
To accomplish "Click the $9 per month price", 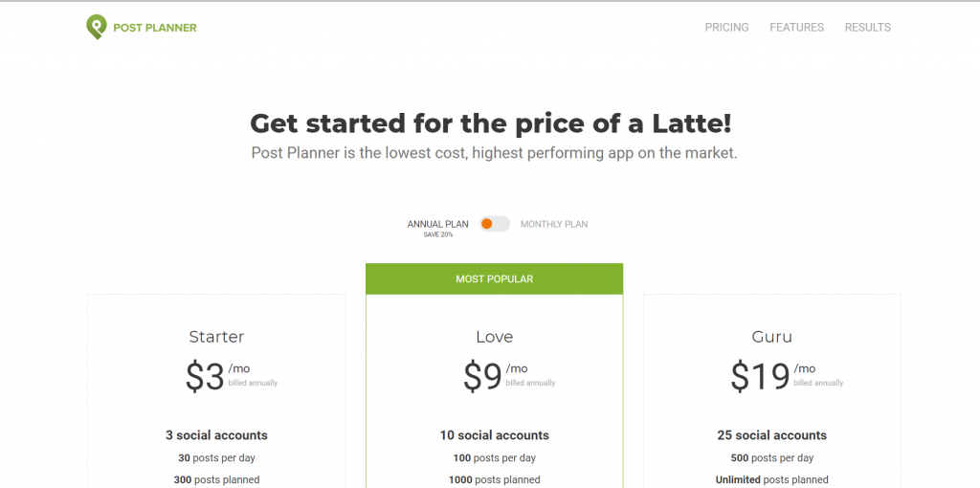I will [x=483, y=376].
